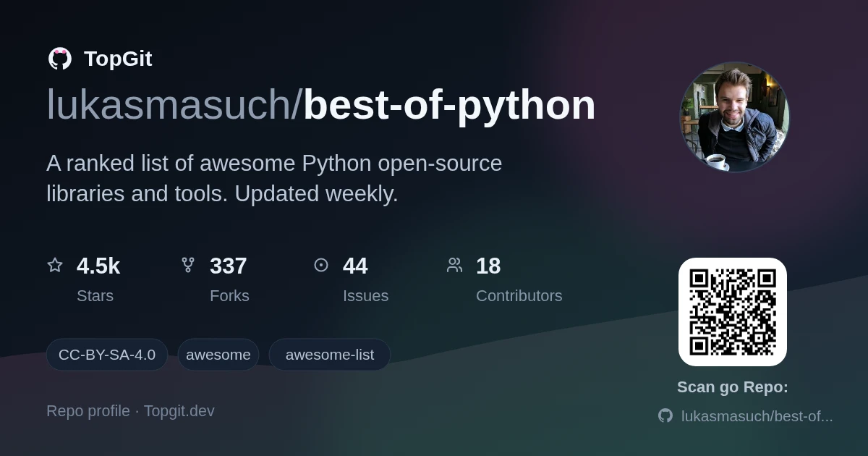Select the awesome-list topic tag
The width and height of the screenshot is (868, 456).
click(x=330, y=355)
